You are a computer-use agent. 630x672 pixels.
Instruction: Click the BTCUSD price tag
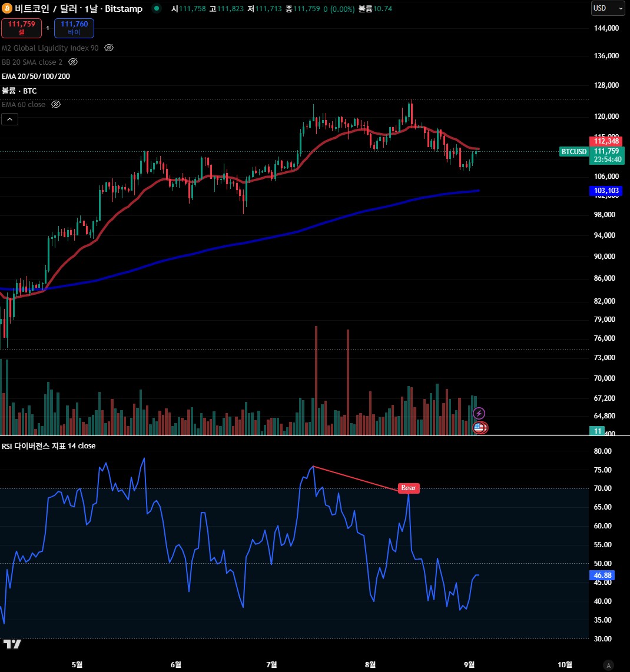[x=574, y=151]
